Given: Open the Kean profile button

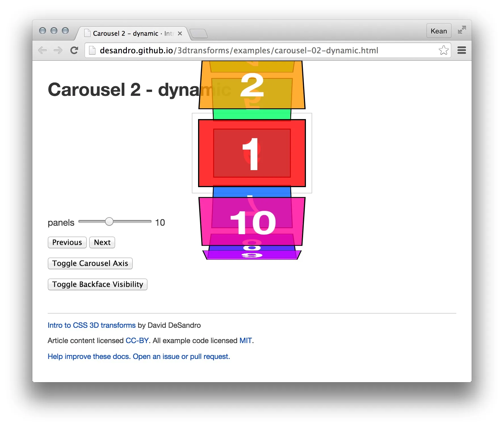Looking at the screenshot, I should 439,31.
